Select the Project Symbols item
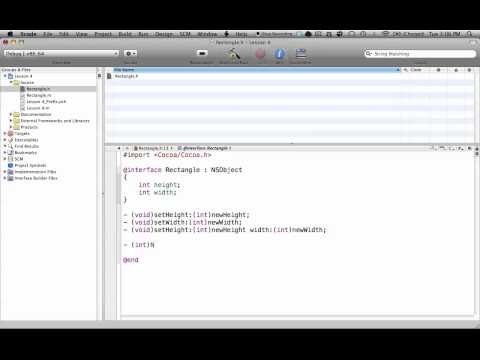This screenshot has height=360, width=480. pos(30,165)
